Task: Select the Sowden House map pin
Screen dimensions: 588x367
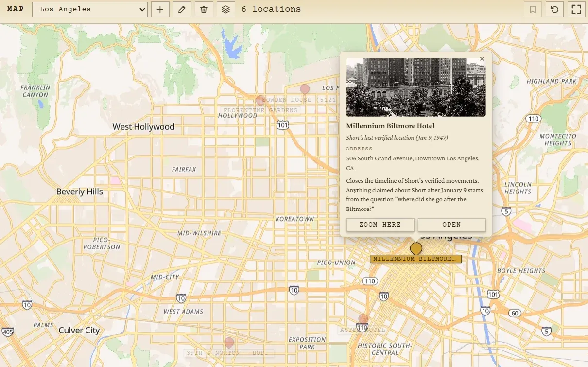Action: pyautogui.click(x=305, y=89)
